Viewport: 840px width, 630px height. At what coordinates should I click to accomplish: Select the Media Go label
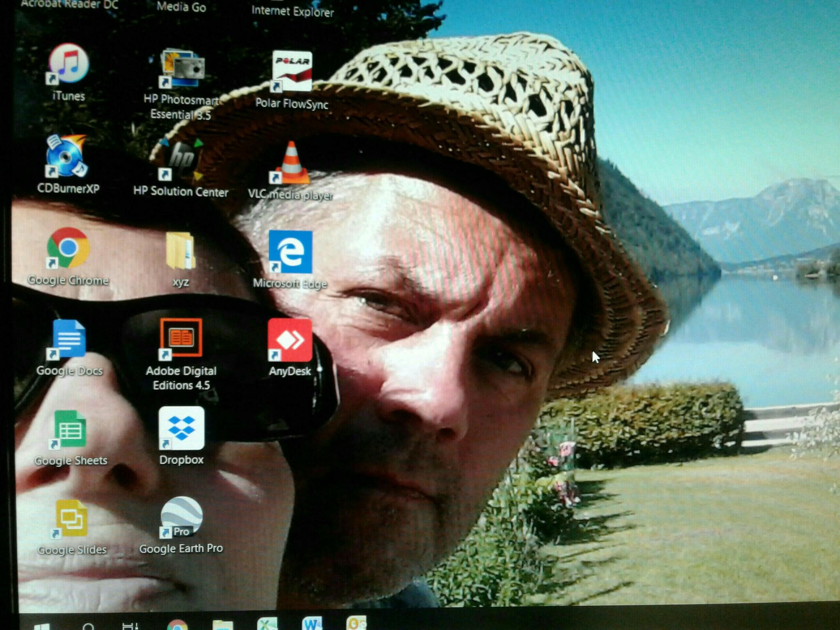pos(181,7)
